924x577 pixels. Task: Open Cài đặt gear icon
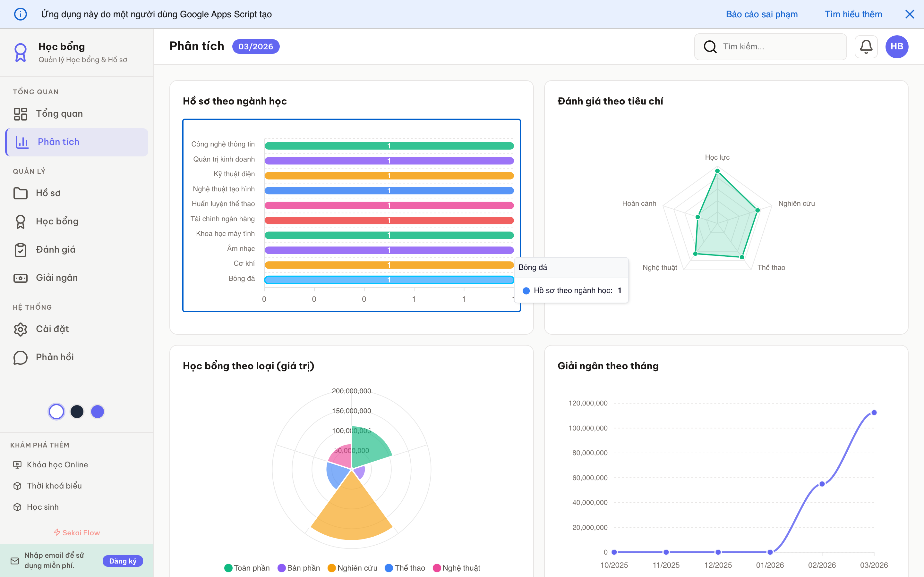click(x=20, y=329)
